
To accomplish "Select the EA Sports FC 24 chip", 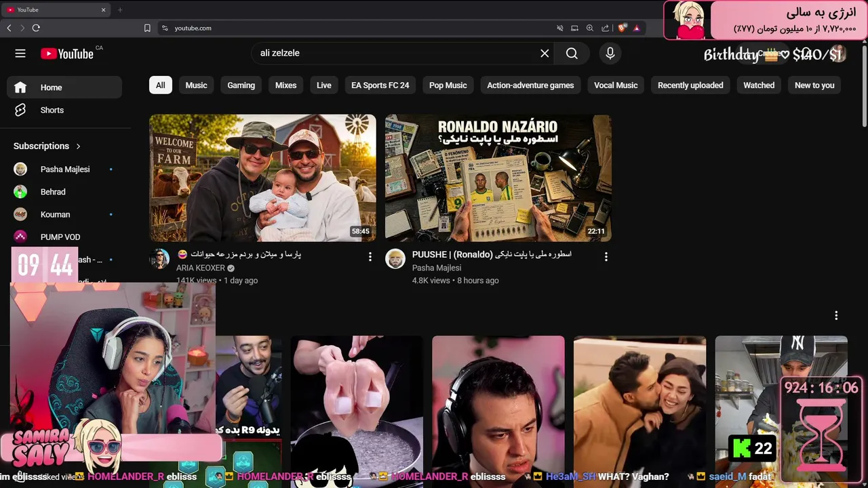I will click(380, 85).
